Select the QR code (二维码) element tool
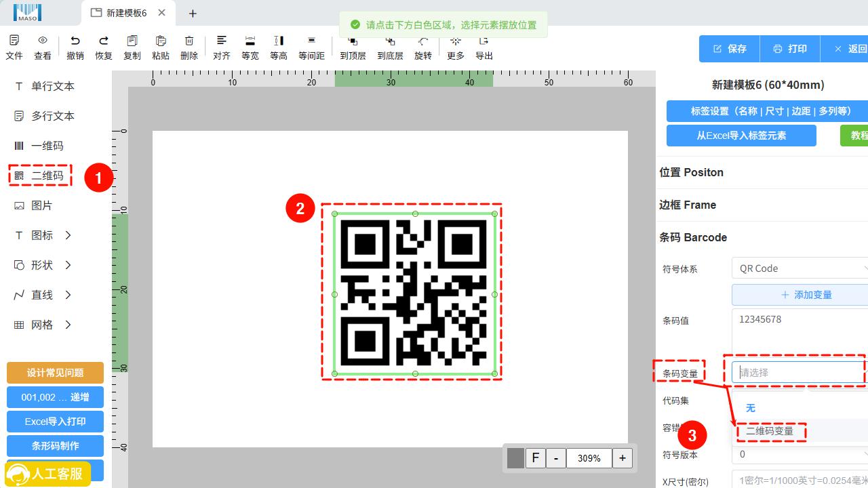This screenshot has height=488, width=868. click(x=41, y=176)
